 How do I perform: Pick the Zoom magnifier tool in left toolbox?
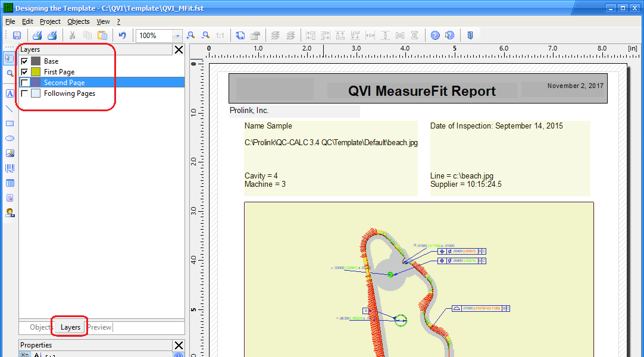point(10,74)
